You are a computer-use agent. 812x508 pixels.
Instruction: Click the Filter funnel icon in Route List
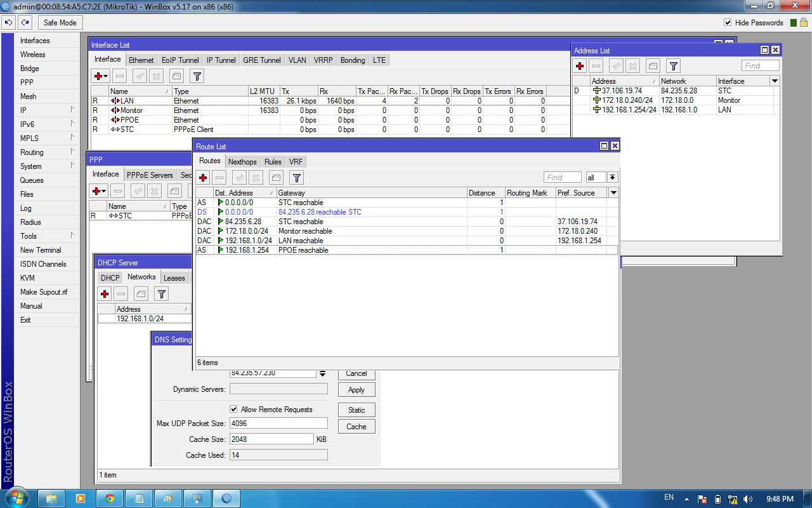point(296,178)
